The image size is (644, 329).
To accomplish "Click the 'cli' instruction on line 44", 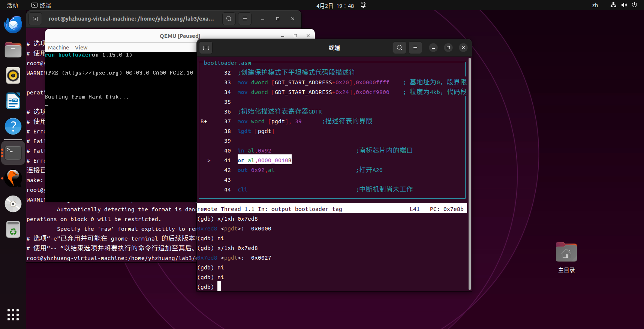I will pyautogui.click(x=242, y=190).
